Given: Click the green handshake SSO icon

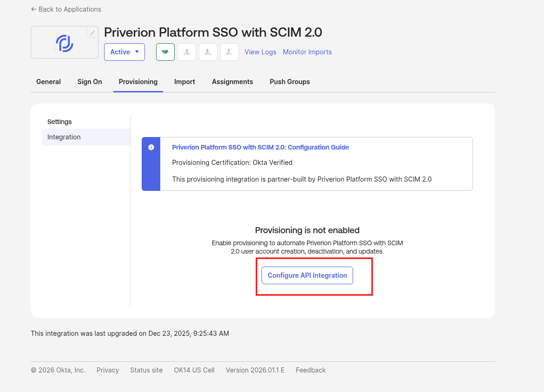Looking at the screenshot, I should tap(165, 52).
